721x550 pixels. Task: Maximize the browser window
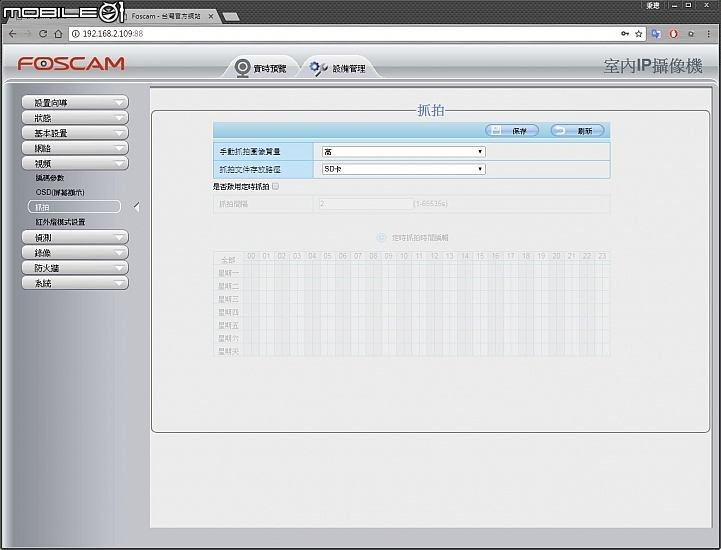[x=688, y=6]
